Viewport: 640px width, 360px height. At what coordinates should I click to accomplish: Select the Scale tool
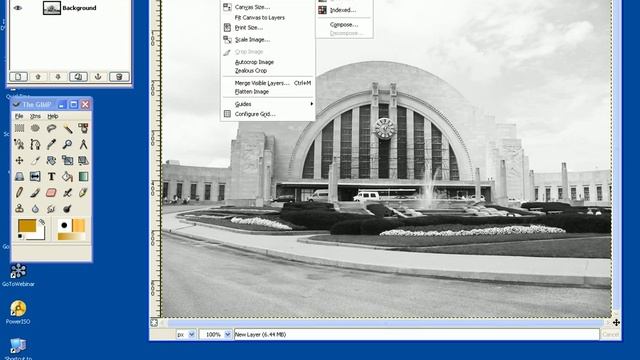pos(67,160)
